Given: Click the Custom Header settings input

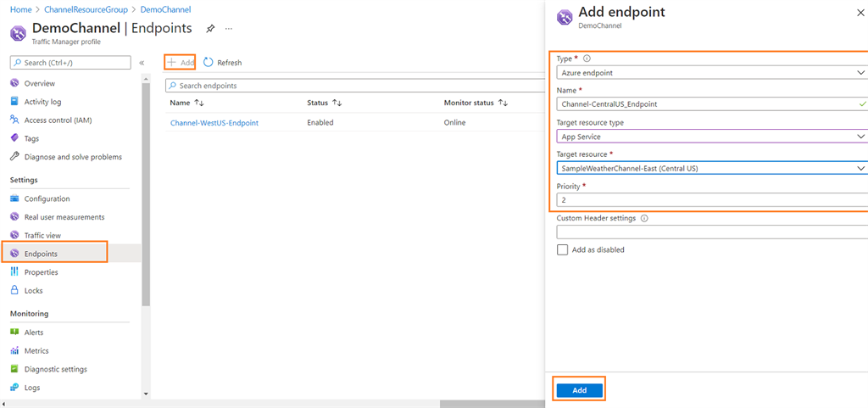Looking at the screenshot, I should (712, 232).
